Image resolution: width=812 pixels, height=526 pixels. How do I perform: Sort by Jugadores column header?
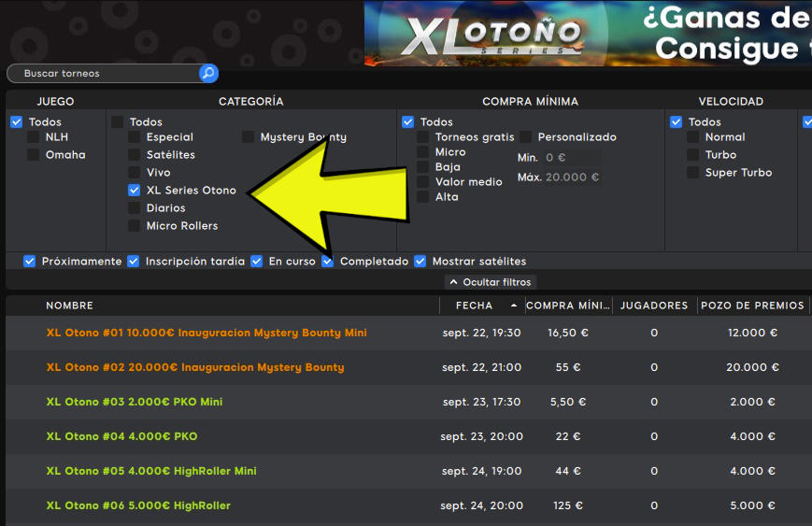pos(654,306)
